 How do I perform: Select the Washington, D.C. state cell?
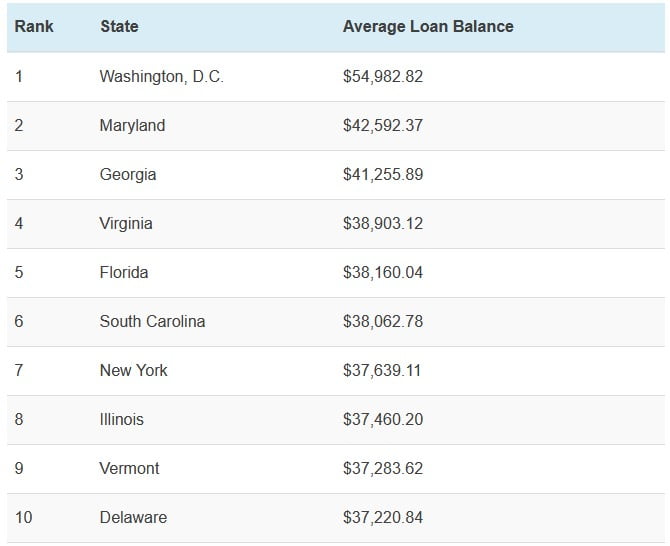pyautogui.click(x=161, y=76)
